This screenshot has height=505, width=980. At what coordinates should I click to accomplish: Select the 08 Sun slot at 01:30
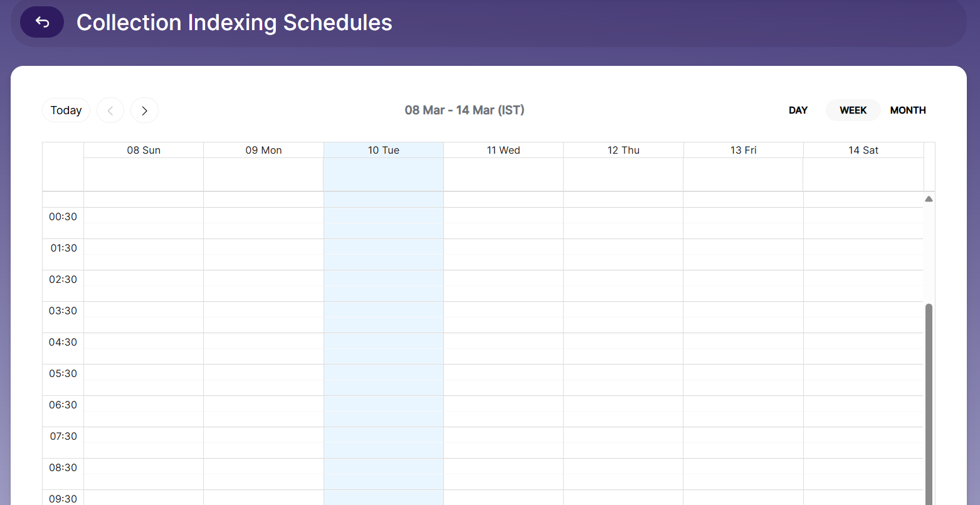point(144,247)
